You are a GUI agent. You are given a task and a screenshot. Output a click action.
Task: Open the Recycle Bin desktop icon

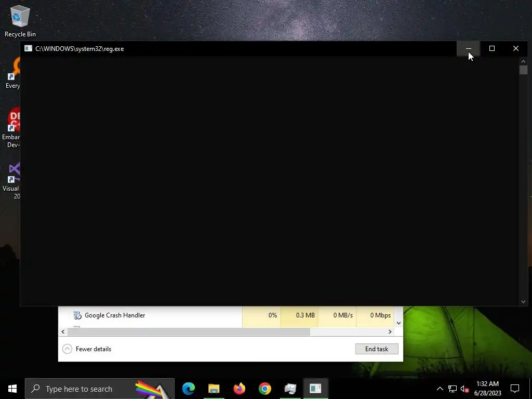20,21
